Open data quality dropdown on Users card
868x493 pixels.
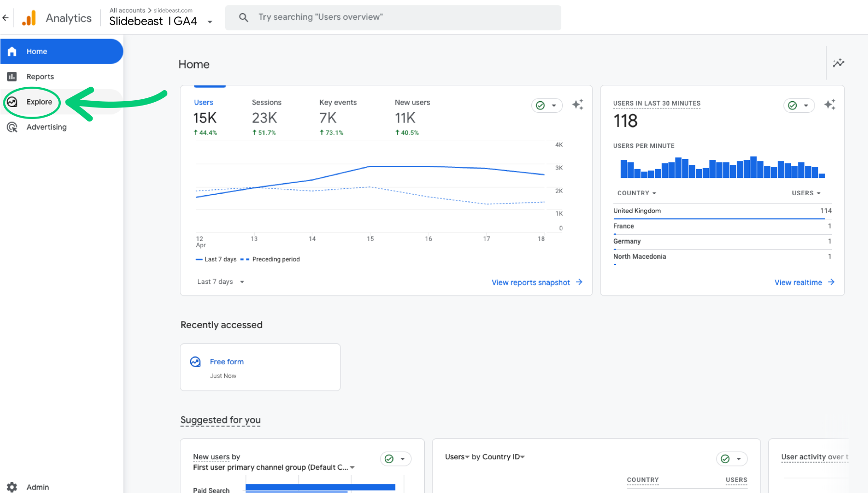tap(547, 106)
